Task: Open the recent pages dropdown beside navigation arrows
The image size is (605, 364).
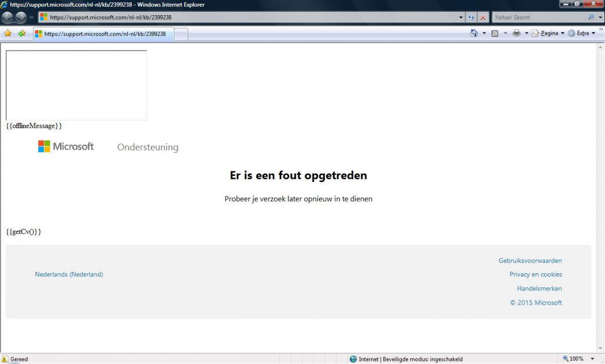Action: pos(31,17)
